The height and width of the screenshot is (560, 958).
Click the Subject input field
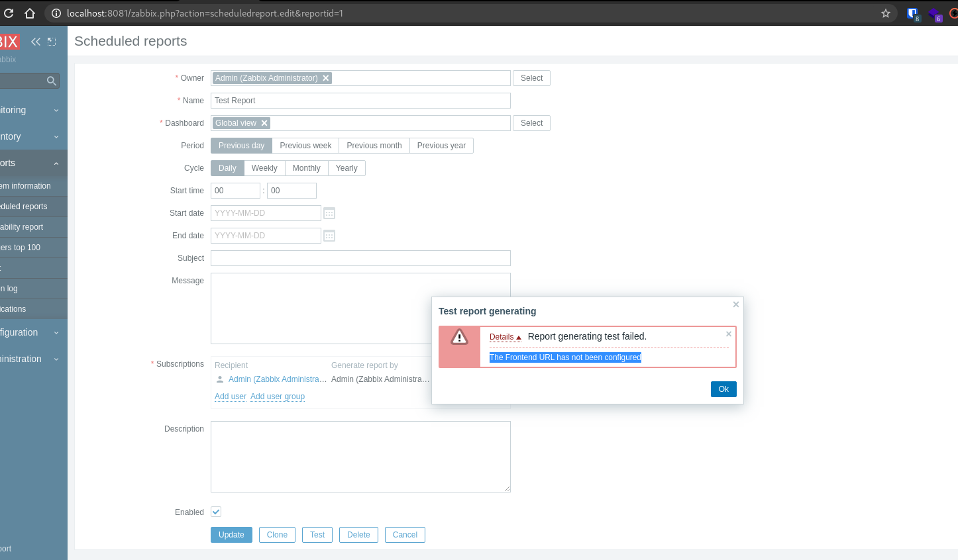pyautogui.click(x=360, y=258)
